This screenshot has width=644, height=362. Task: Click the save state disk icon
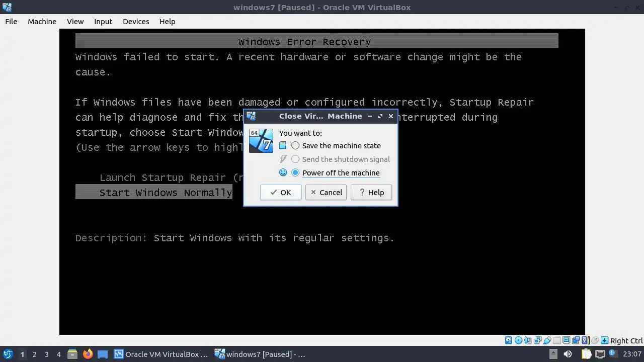coord(283,145)
